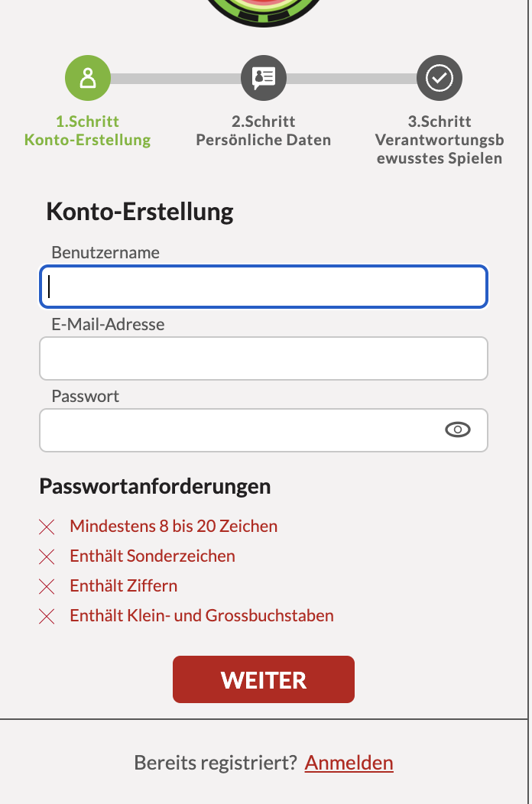Focus the Benutzername input field
The width and height of the screenshot is (532, 804).
point(264,287)
